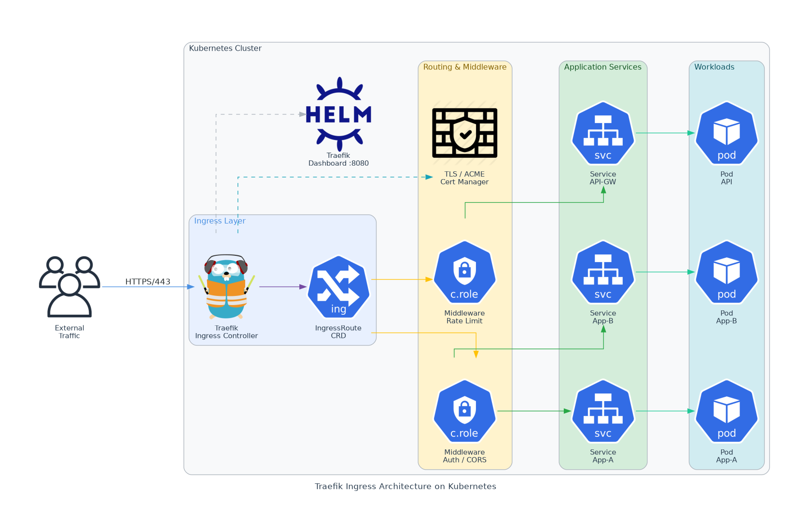Select the diagram title Traefik Ingress Architecture

click(x=406, y=486)
